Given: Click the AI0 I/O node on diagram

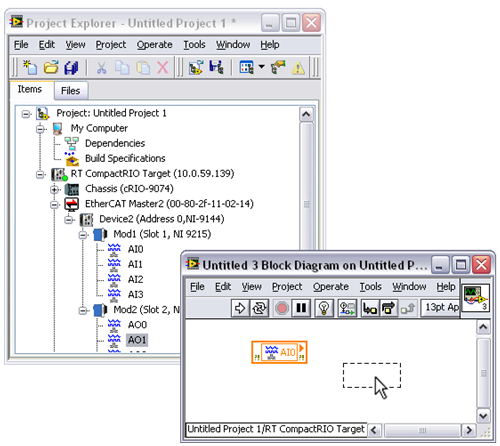Looking at the screenshot, I should point(279,352).
